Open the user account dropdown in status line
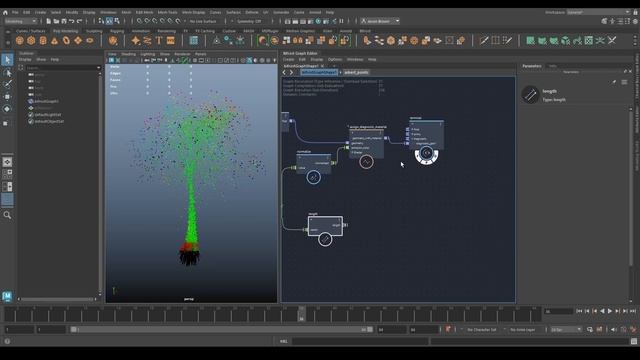 click(380, 21)
